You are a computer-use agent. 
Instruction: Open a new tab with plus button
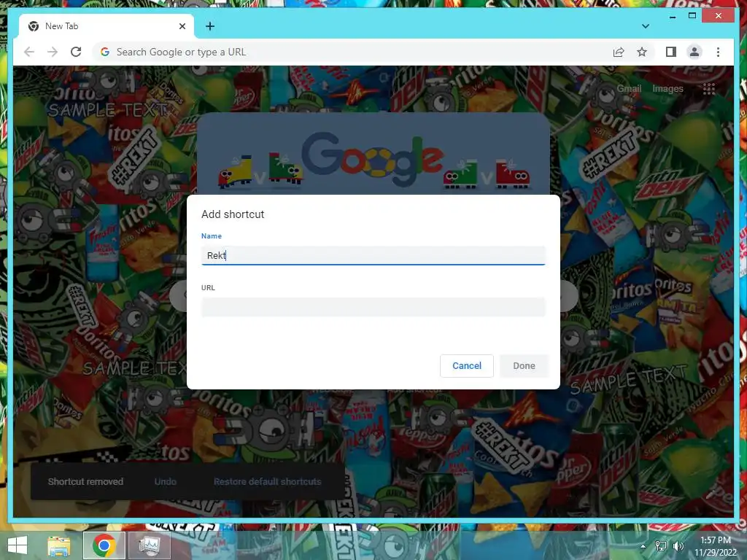210,26
